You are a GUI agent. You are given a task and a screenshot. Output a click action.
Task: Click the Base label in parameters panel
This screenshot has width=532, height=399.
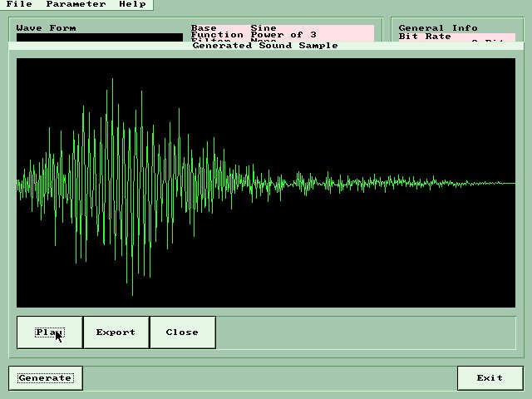point(204,28)
